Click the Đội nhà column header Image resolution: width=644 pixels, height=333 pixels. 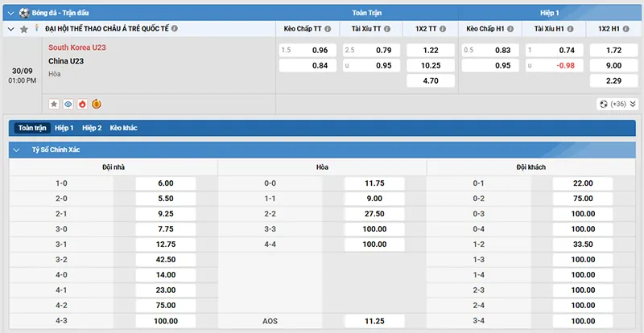[x=114, y=167]
